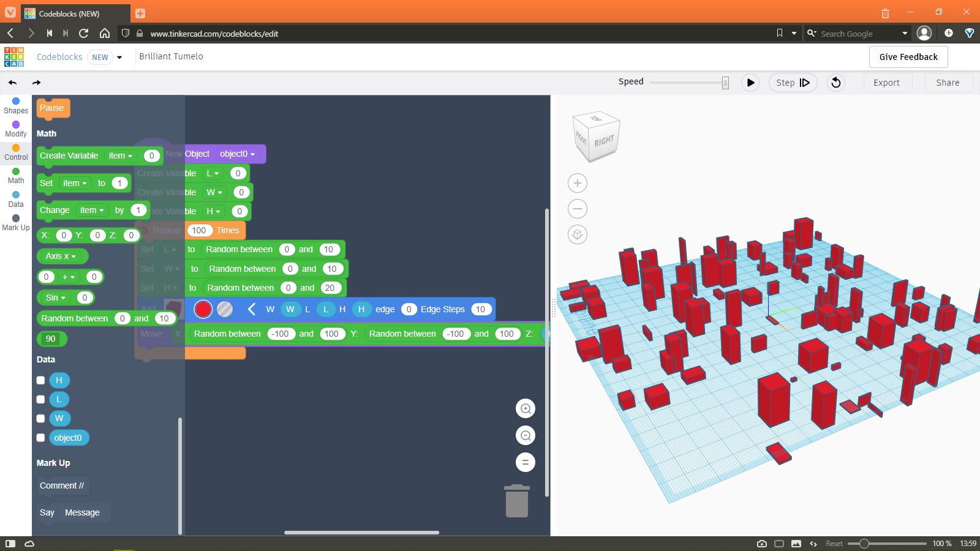Viewport: 980px width, 551px height.
Task: Click the home view cube icon below zoom
Action: point(578,234)
